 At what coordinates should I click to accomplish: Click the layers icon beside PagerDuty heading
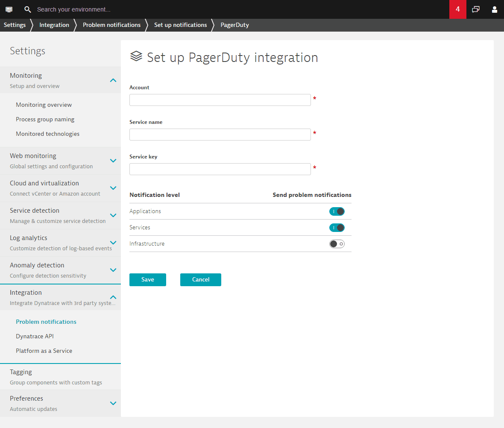(x=136, y=56)
